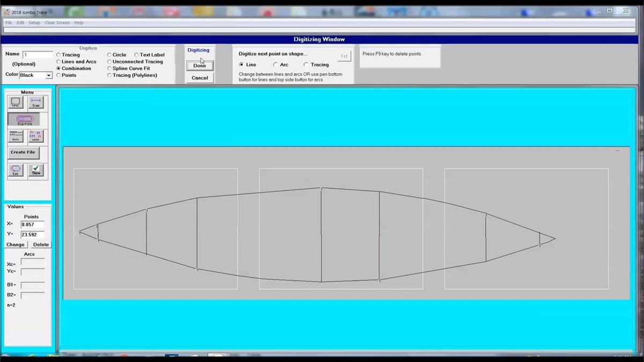
Task: Select the Points digitize mode
Action: pos(66,75)
